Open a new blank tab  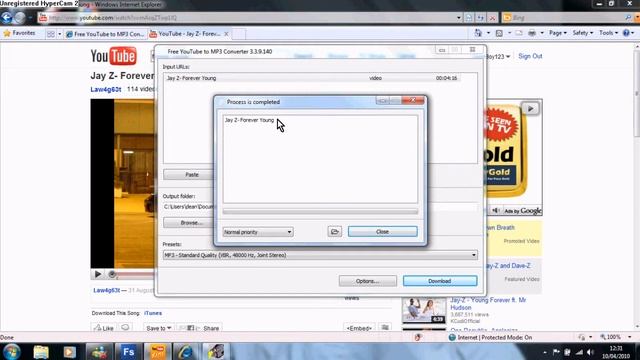click(239, 34)
